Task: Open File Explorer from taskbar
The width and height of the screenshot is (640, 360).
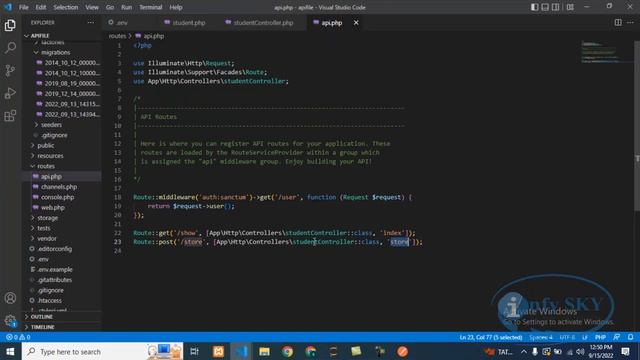Action: click(x=264, y=351)
